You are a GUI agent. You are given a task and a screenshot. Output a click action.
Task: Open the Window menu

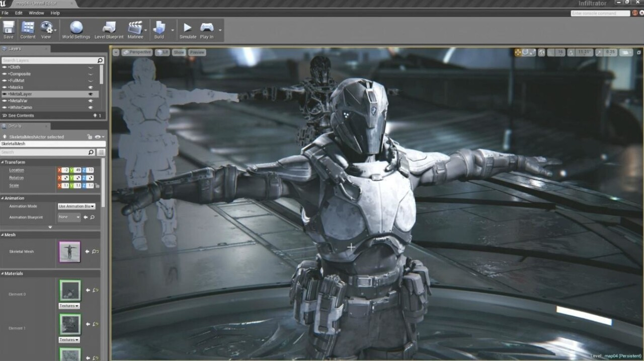(36, 13)
